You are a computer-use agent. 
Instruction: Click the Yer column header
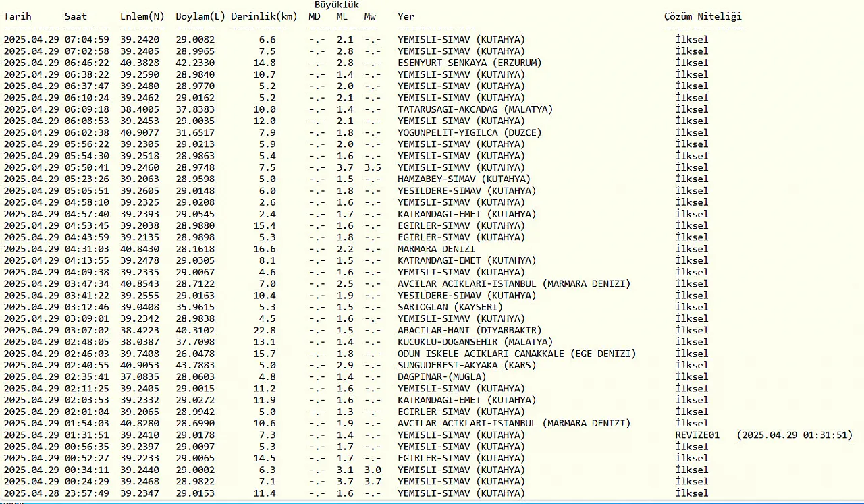click(406, 16)
